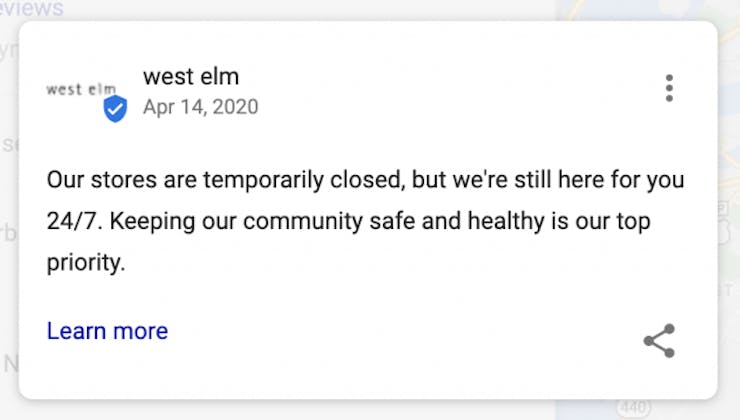Click the 'Our stores are temporarily closed' line
Image resolution: width=740 pixels, height=420 pixels.
(366, 180)
